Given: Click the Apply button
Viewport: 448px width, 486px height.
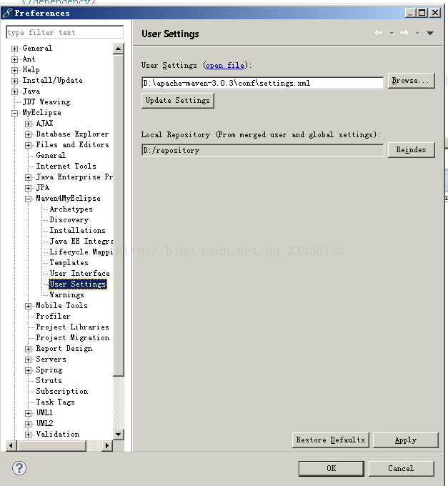Looking at the screenshot, I should pyautogui.click(x=406, y=440).
